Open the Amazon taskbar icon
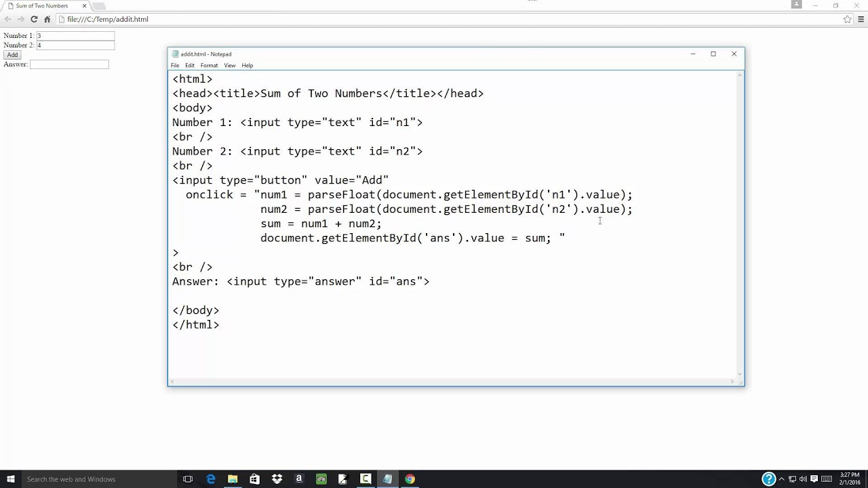The image size is (868, 488). (299, 479)
